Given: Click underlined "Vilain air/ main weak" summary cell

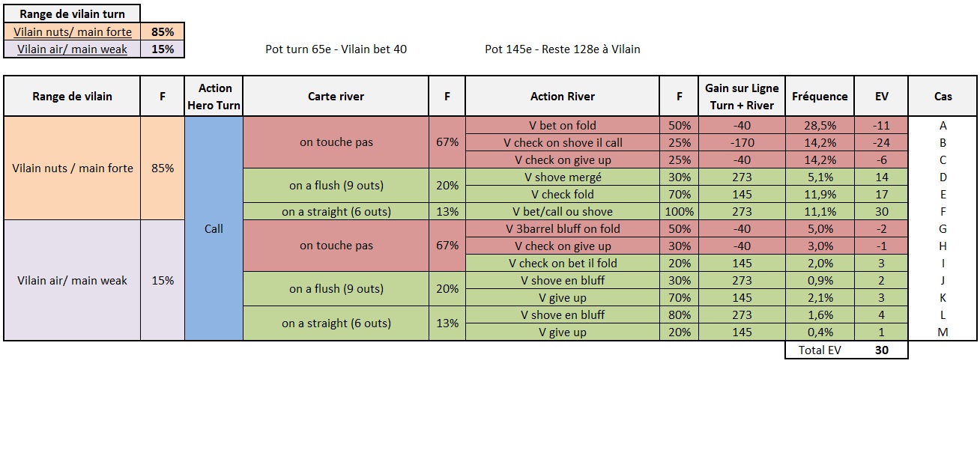Looking at the screenshot, I should (72, 49).
